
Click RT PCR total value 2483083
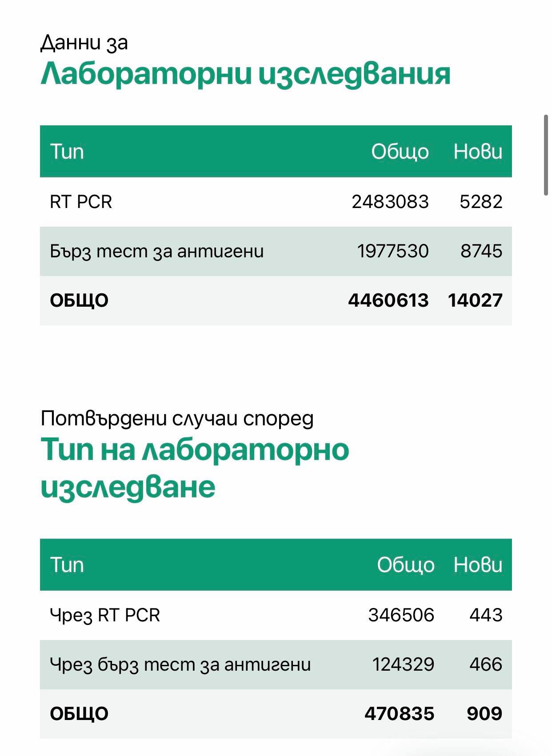click(390, 202)
